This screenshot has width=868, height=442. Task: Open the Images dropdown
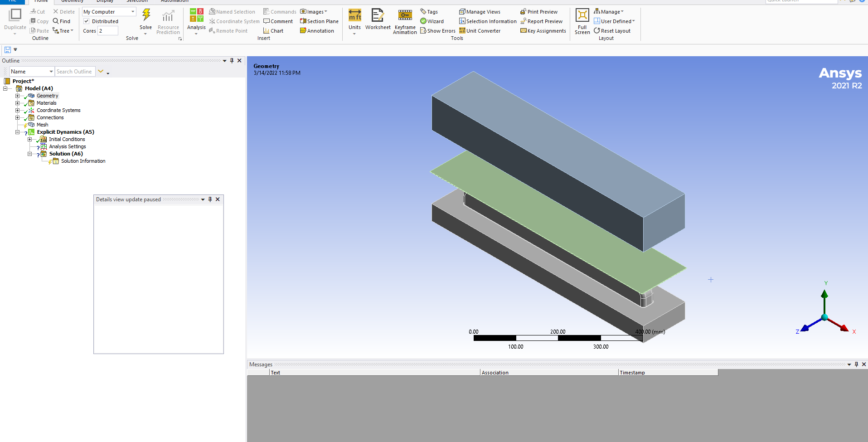click(x=314, y=12)
